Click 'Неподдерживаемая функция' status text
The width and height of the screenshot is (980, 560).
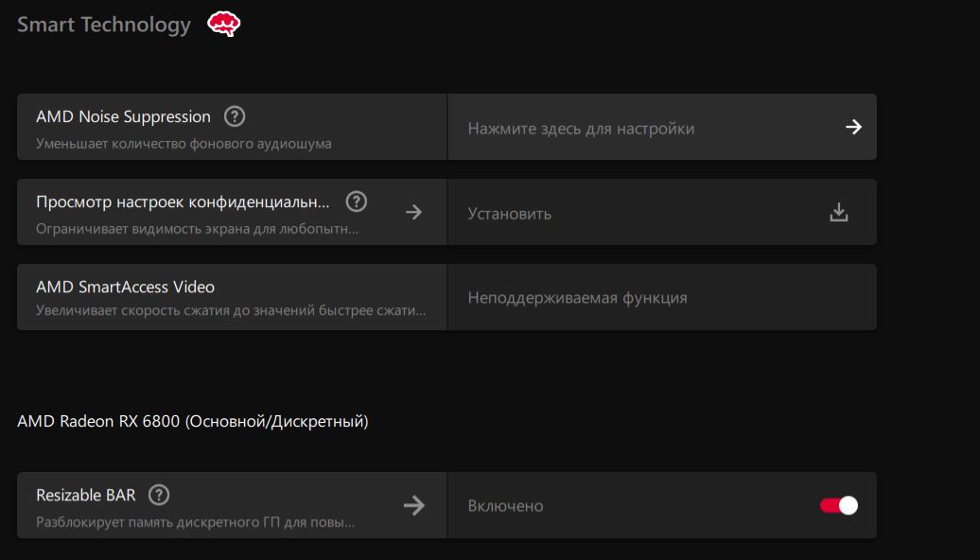[577, 298]
